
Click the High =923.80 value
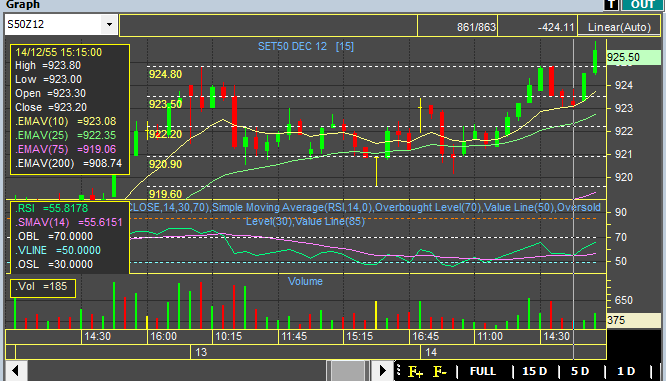(48, 65)
